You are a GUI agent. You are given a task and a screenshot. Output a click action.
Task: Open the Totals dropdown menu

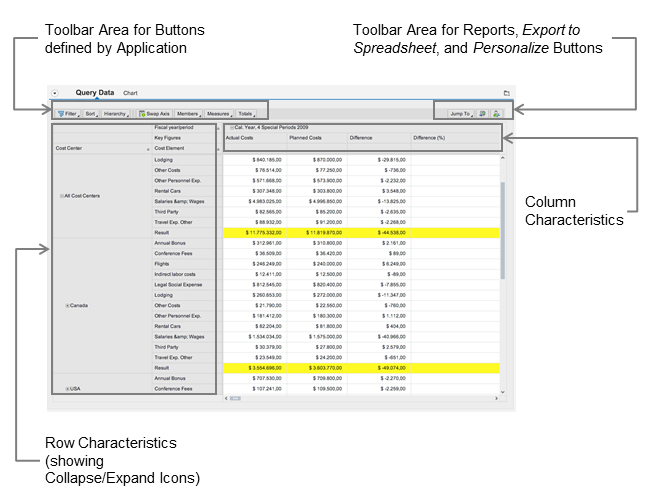point(246,114)
